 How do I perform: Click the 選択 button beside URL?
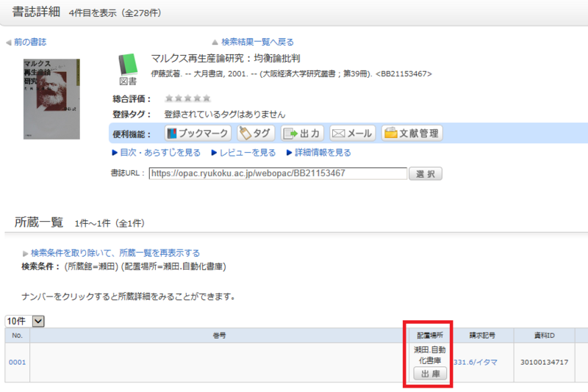tap(426, 174)
